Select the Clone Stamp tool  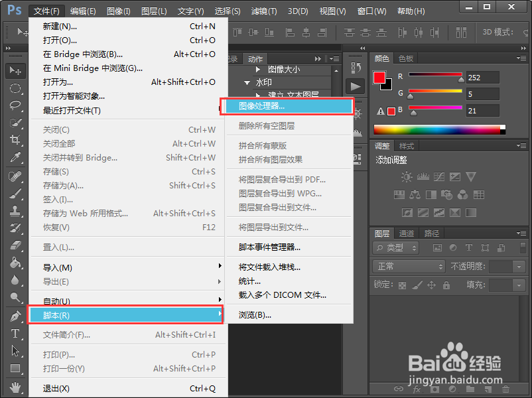(15, 210)
